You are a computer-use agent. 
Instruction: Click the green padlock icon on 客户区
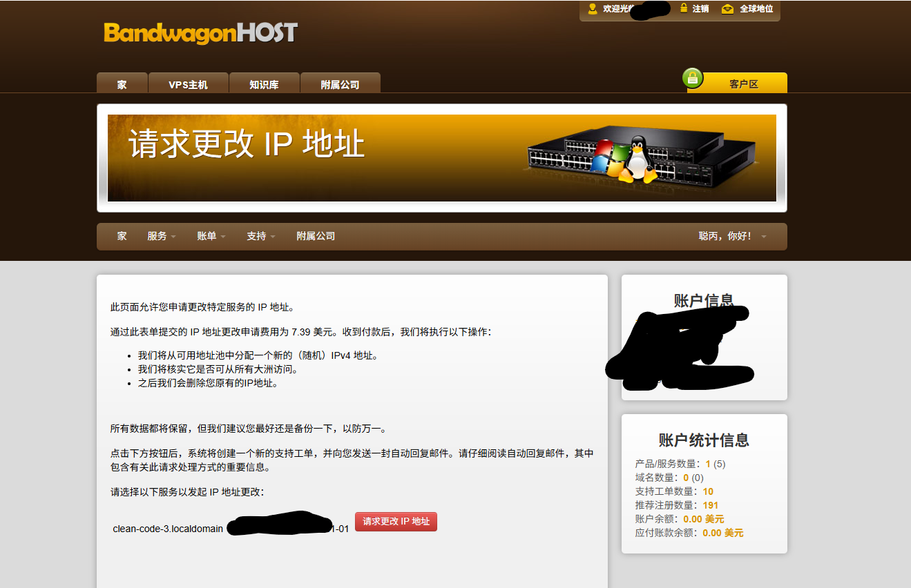click(x=693, y=78)
